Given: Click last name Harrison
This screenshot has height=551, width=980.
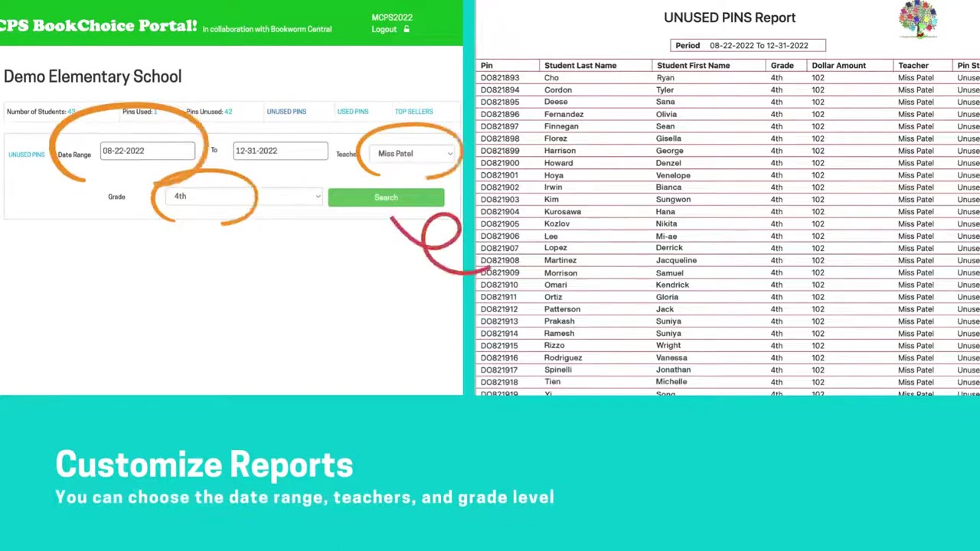Looking at the screenshot, I should pos(560,151).
